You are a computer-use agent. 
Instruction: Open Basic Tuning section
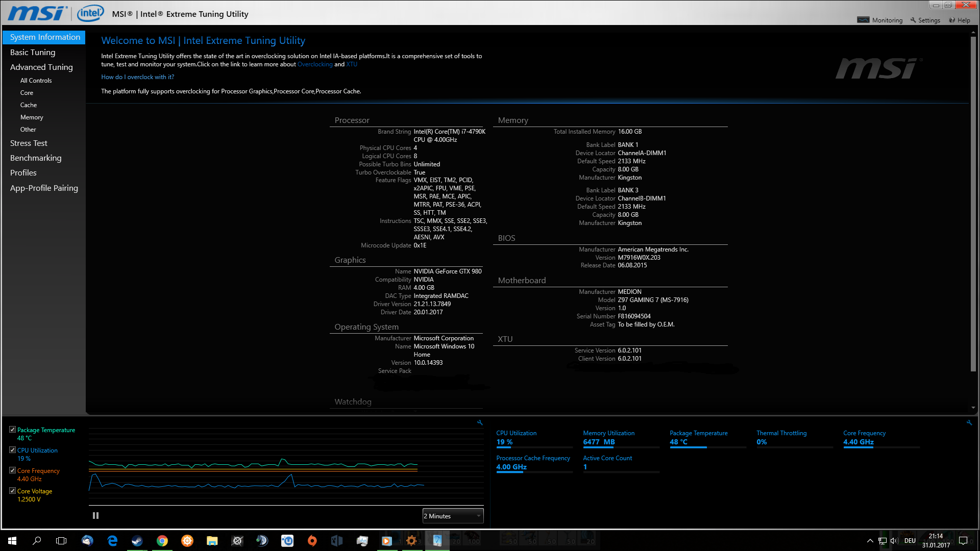click(x=33, y=52)
